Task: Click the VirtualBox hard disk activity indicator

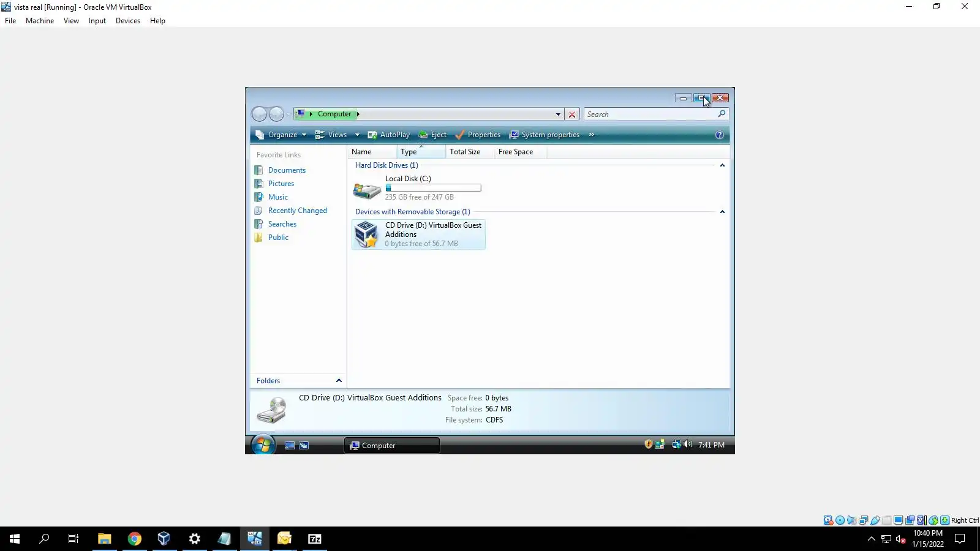Action: [x=828, y=520]
